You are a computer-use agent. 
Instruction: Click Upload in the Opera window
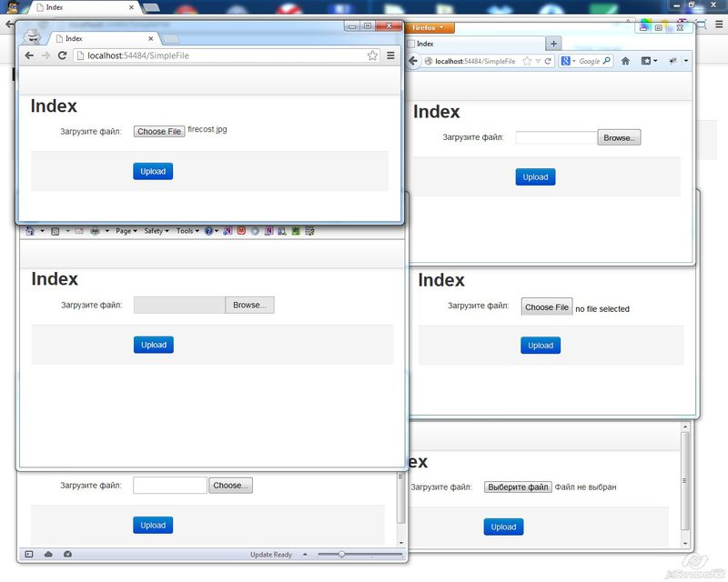(x=153, y=526)
